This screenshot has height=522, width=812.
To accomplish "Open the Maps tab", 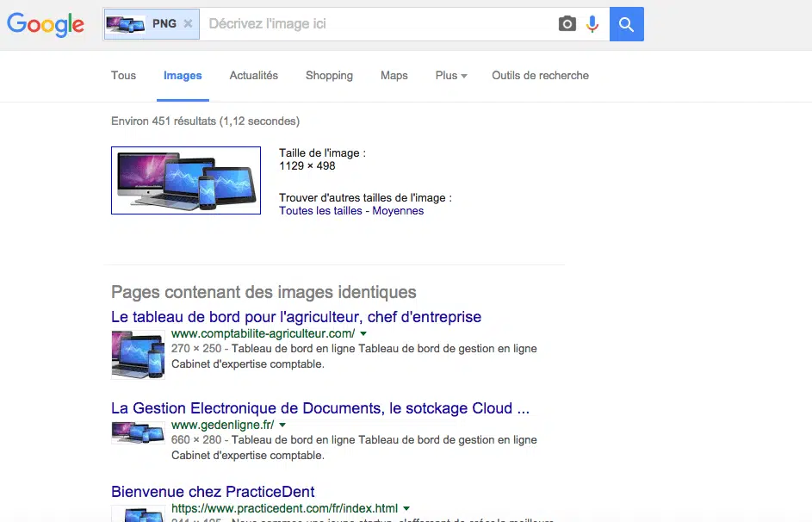I will tap(394, 76).
